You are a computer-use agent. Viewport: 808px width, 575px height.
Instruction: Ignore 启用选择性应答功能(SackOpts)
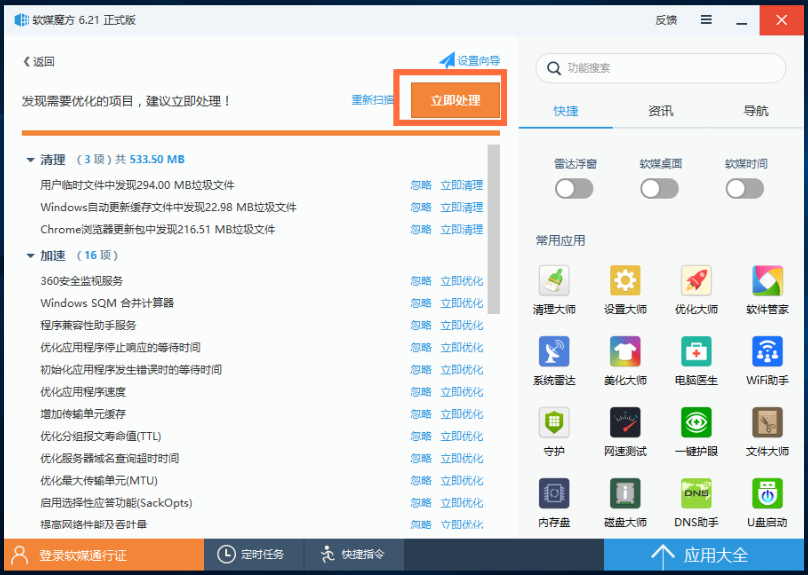[x=421, y=502]
